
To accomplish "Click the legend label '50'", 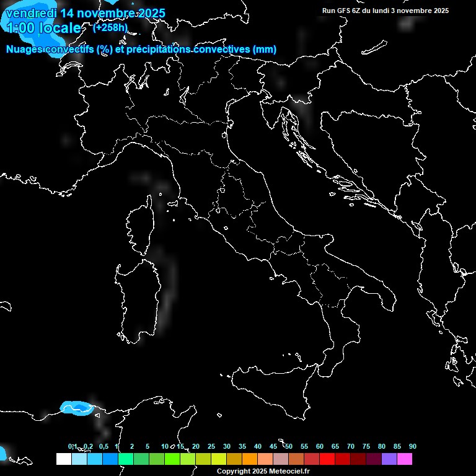I will 289,446.
